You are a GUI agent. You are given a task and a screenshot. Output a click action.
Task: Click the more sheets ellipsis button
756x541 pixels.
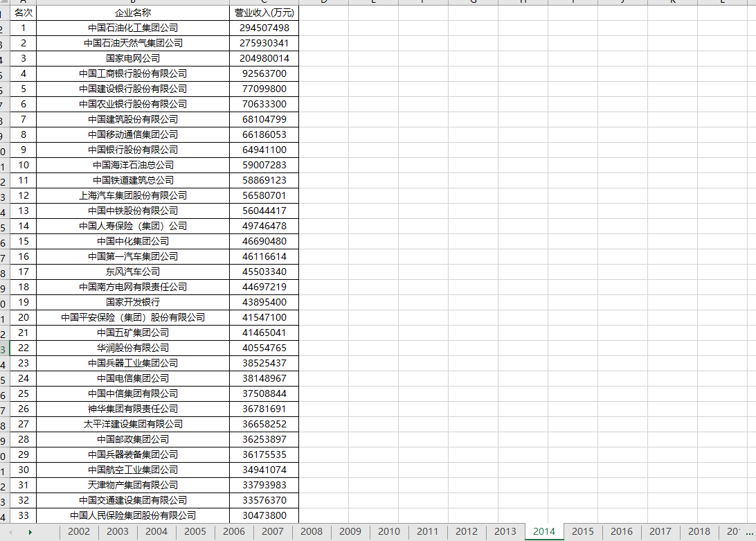(749, 533)
